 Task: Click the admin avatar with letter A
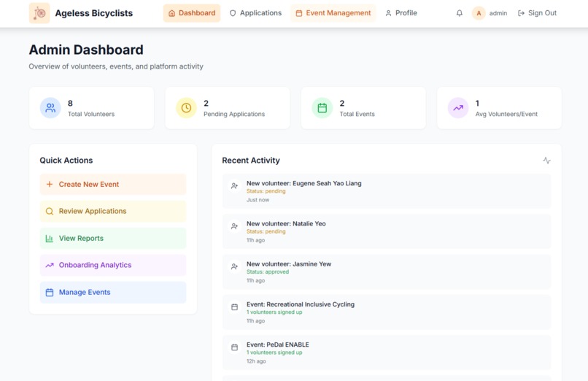tap(479, 13)
